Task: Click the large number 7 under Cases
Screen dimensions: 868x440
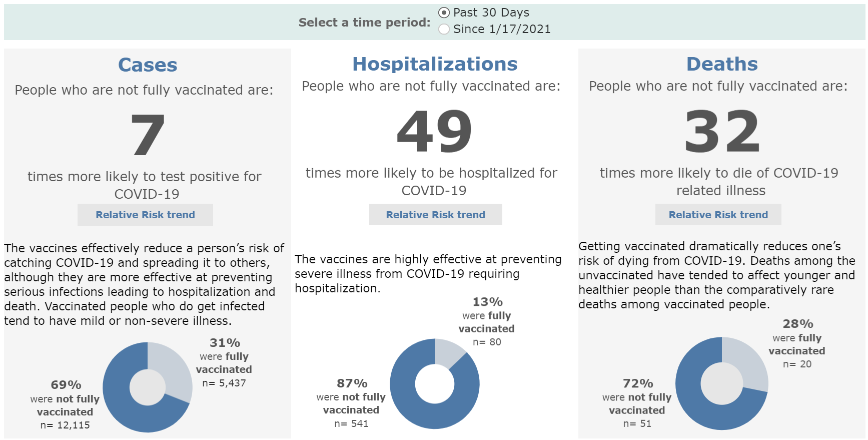Action: coord(147,134)
